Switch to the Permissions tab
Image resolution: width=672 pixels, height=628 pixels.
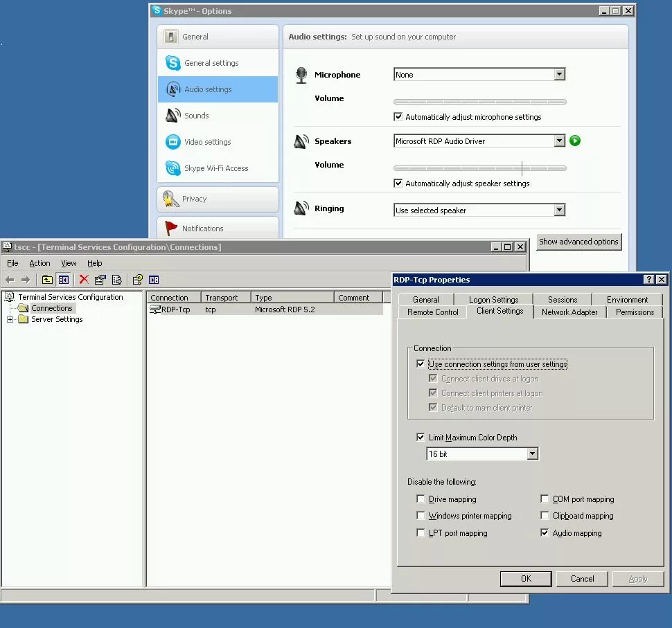[x=635, y=312]
